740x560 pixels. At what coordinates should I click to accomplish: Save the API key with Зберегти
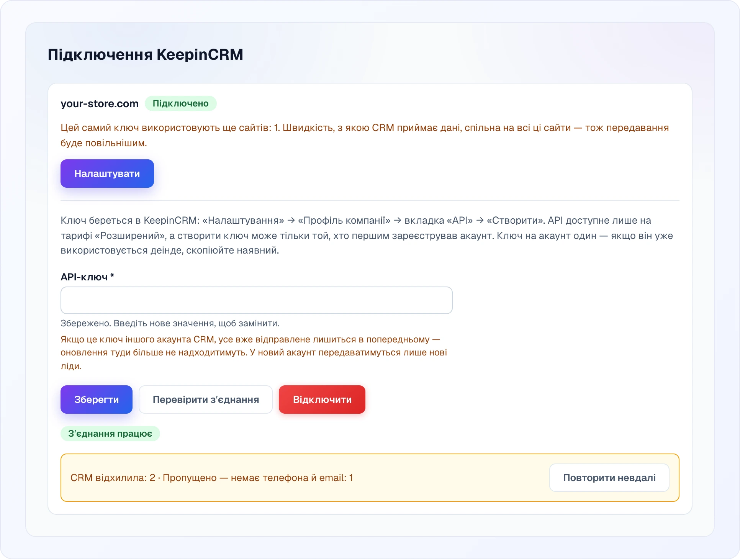point(96,400)
